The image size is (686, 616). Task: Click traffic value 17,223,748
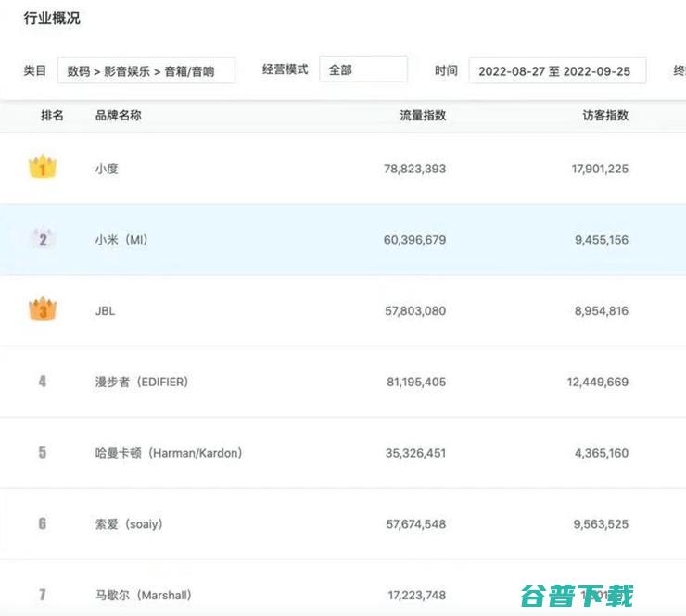click(x=417, y=595)
